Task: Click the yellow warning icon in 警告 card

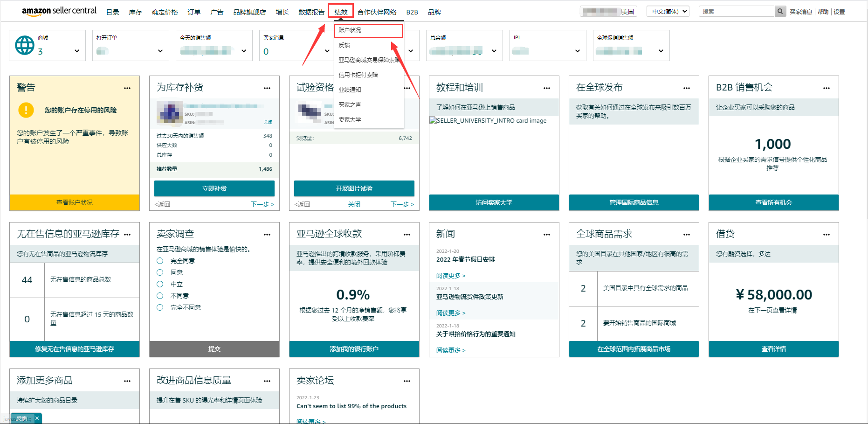Action: tap(26, 110)
